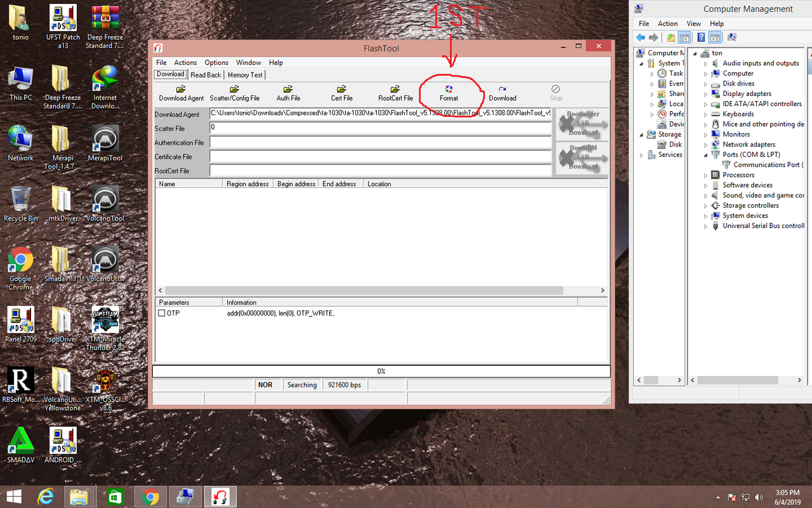
Task: Select Internet Download Manager desktop icon
Action: tap(105, 87)
